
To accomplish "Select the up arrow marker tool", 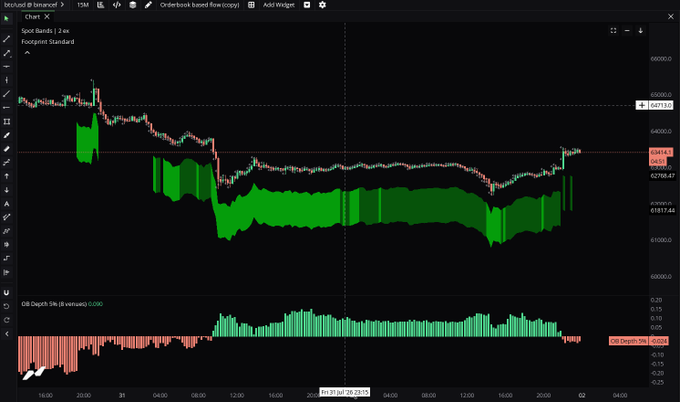I will coord(7,176).
